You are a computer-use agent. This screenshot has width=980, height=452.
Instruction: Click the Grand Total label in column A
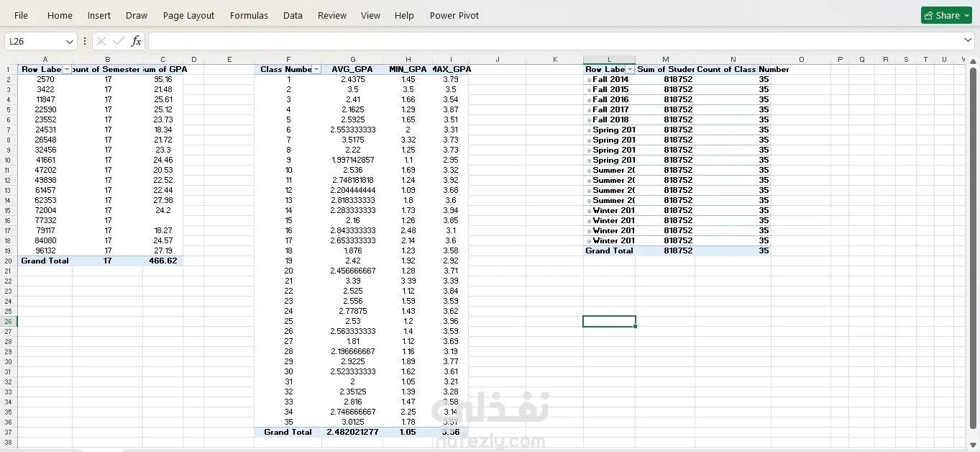[x=45, y=261]
